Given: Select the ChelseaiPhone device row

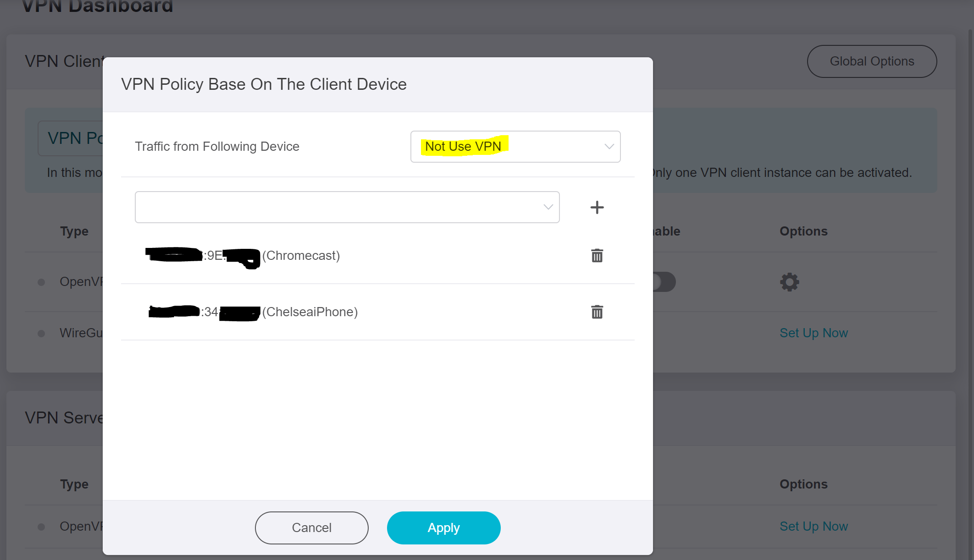Looking at the screenshot, I should 310,312.
